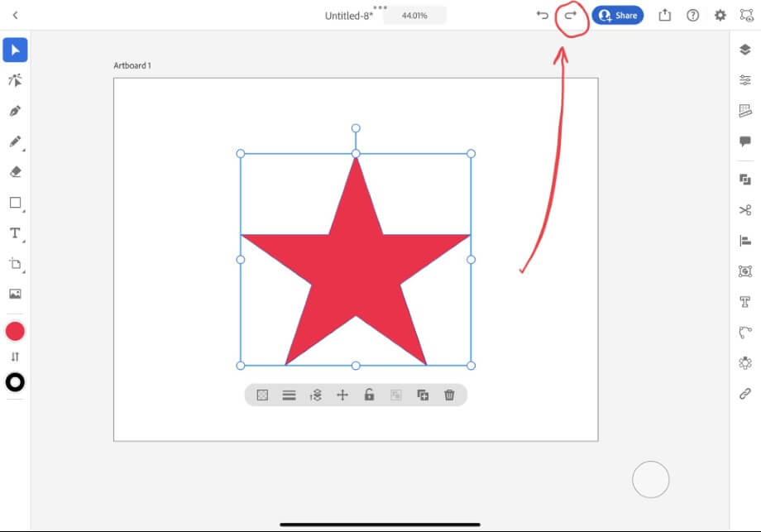The image size is (761, 532).
Task: Open the Artboard tool
Action: tap(15, 264)
